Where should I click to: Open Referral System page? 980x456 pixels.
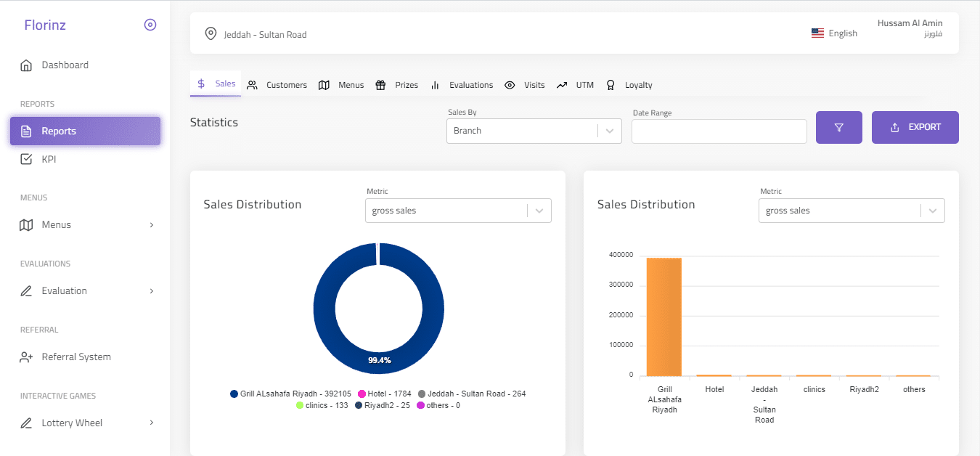coord(76,357)
